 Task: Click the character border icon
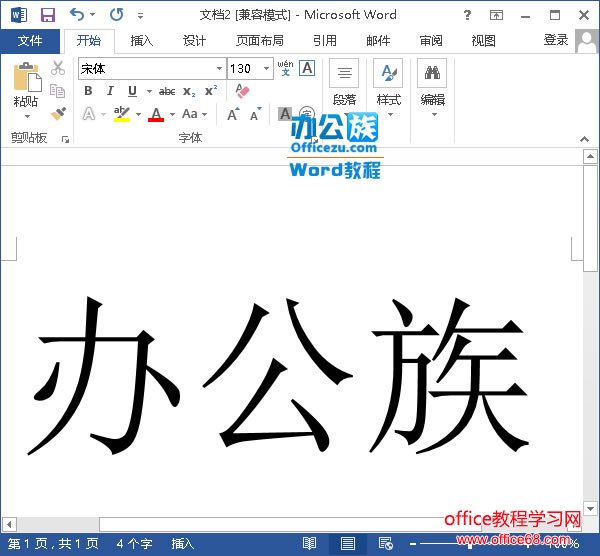[x=307, y=68]
